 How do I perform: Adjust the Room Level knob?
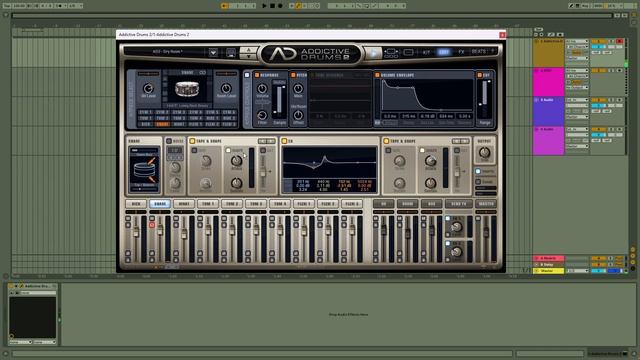[226, 88]
